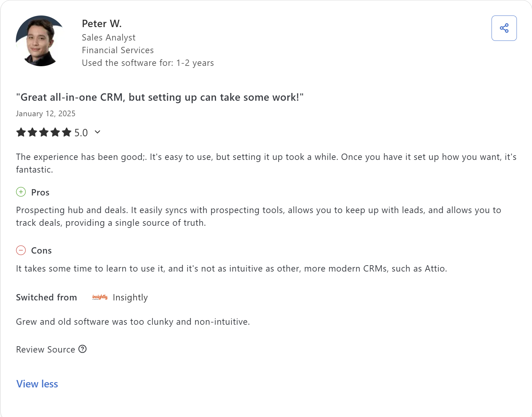The width and height of the screenshot is (532, 417).
Task: Click Peter W.'s profile photo
Action: coord(39,40)
